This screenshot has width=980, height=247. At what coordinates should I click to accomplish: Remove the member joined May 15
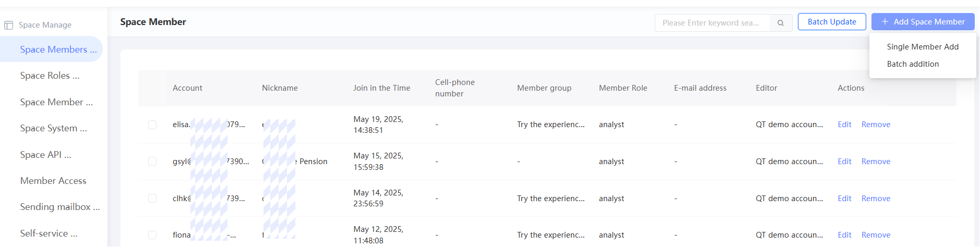click(876, 162)
